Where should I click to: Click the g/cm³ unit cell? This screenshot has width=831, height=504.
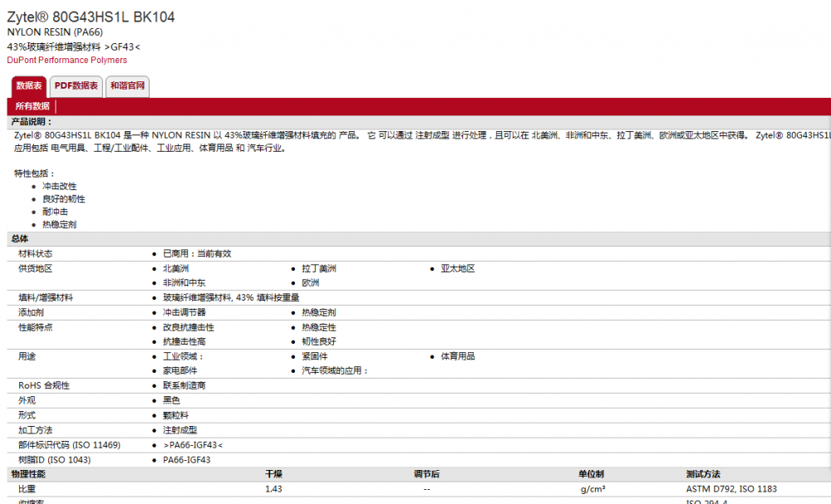click(x=593, y=489)
